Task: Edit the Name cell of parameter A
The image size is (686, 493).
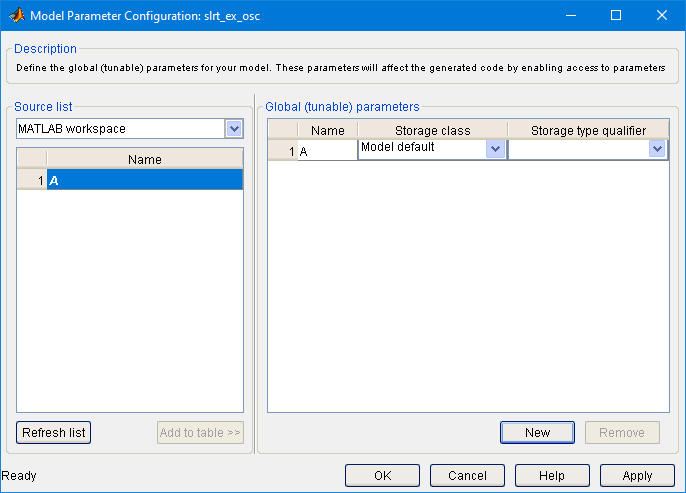Action: pyautogui.click(x=327, y=151)
